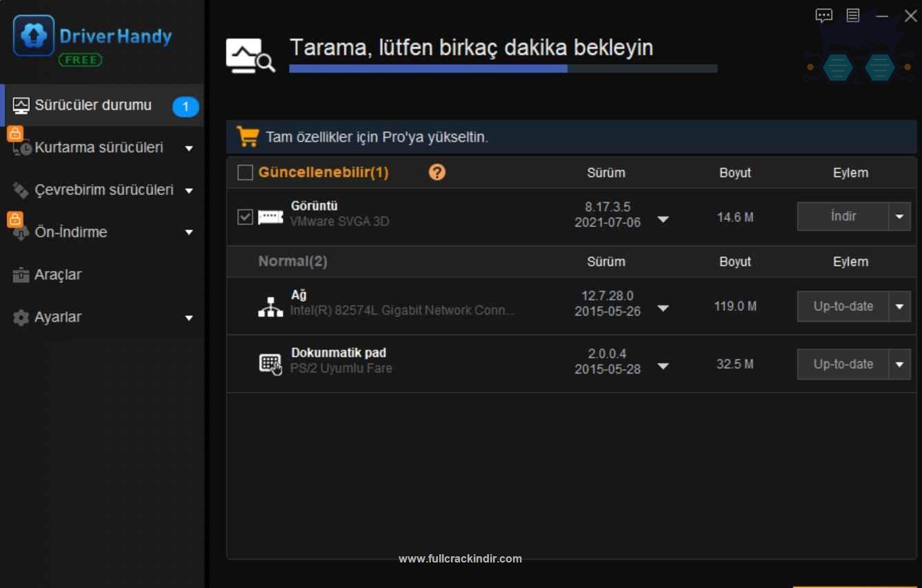Click Up-to-date button for Dokunmatik pad
The height and width of the screenshot is (588, 922).
[843, 364]
